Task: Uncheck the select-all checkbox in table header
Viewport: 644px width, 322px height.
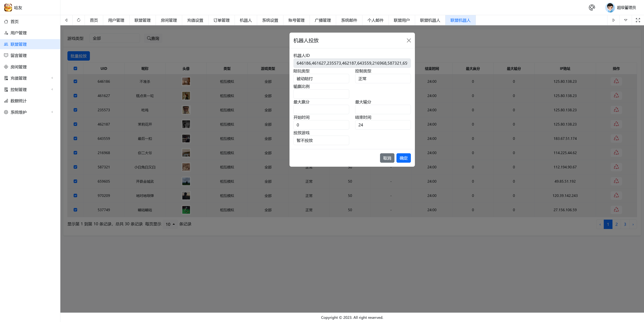Action: pyautogui.click(x=75, y=68)
